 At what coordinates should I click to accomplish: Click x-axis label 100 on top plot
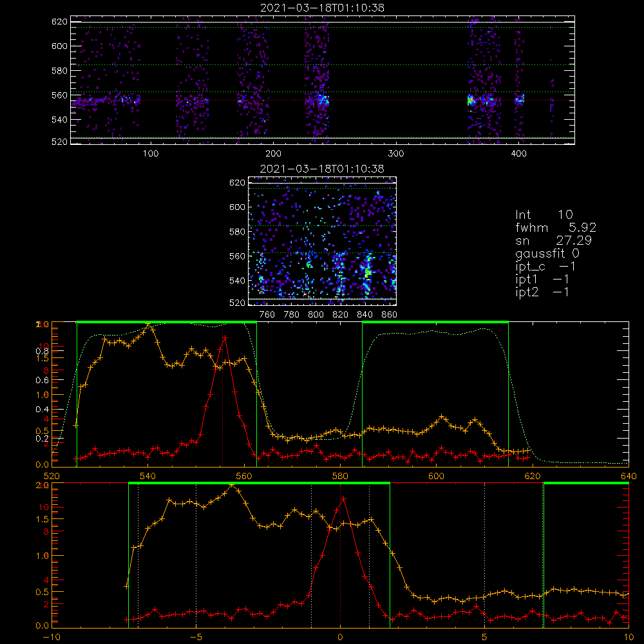pyautogui.click(x=150, y=154)
